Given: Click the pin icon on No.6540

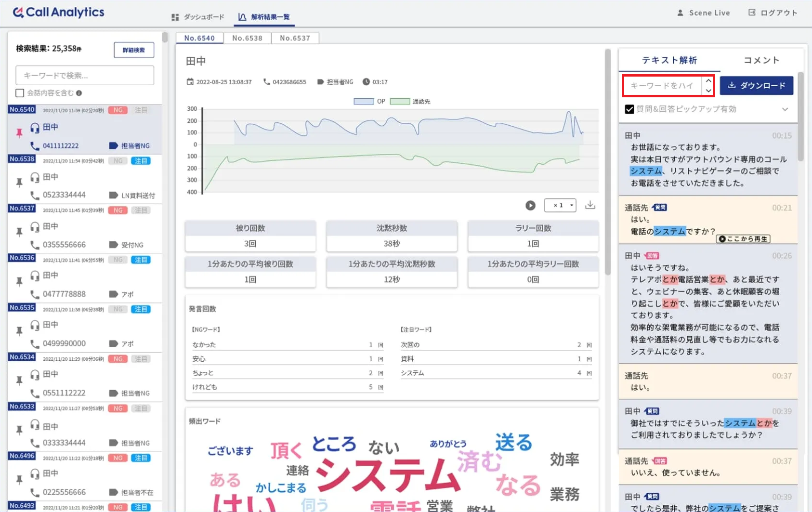Looking at the screenshot, I should pyautogui.click(x=19, y=133).
